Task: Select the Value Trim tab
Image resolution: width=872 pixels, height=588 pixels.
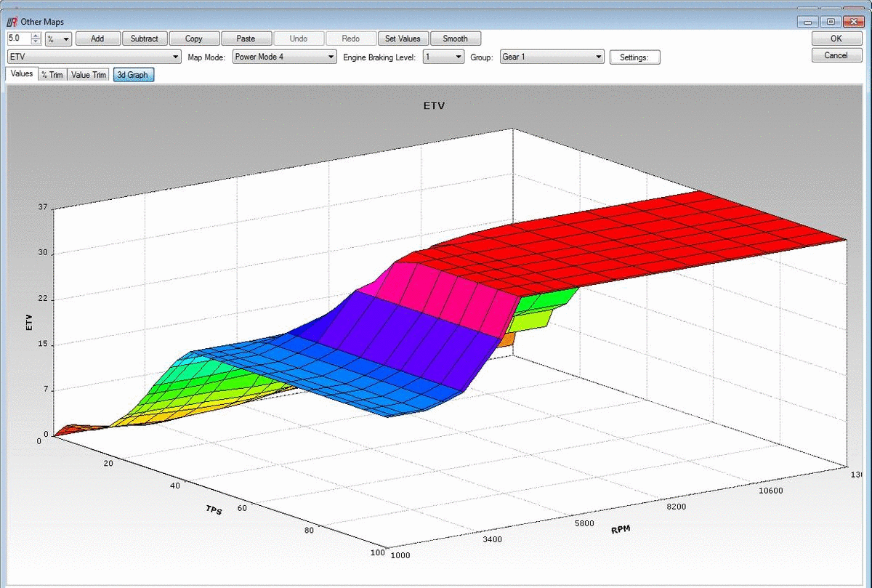Action: (89, 75)
